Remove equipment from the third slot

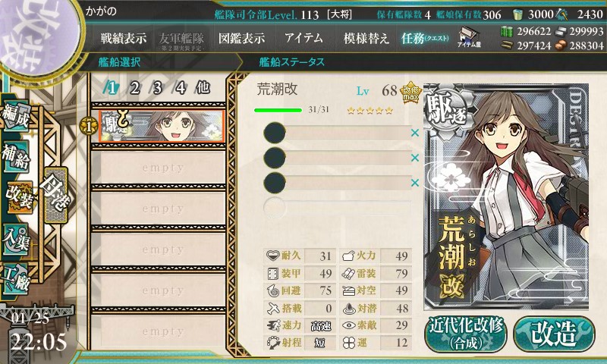click(414, 182)
